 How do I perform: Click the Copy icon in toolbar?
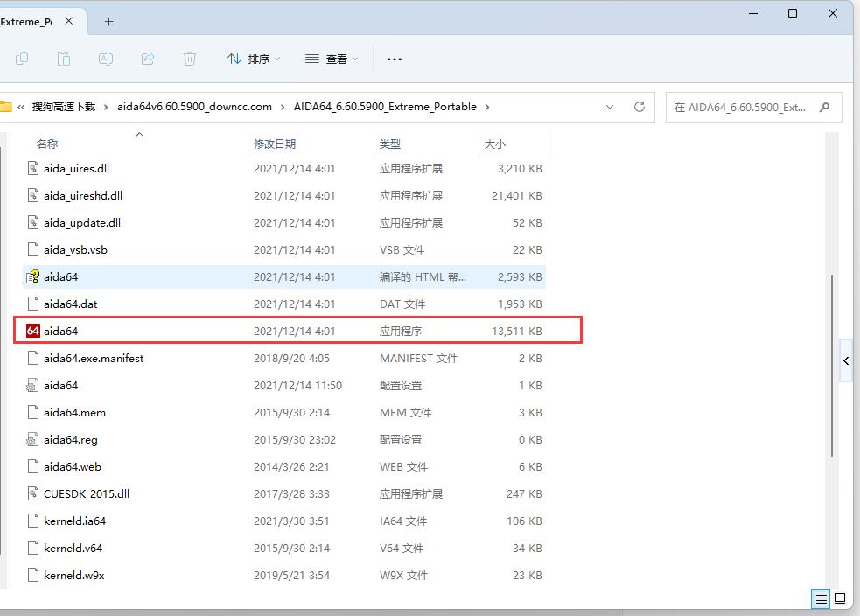coord(22,59)
